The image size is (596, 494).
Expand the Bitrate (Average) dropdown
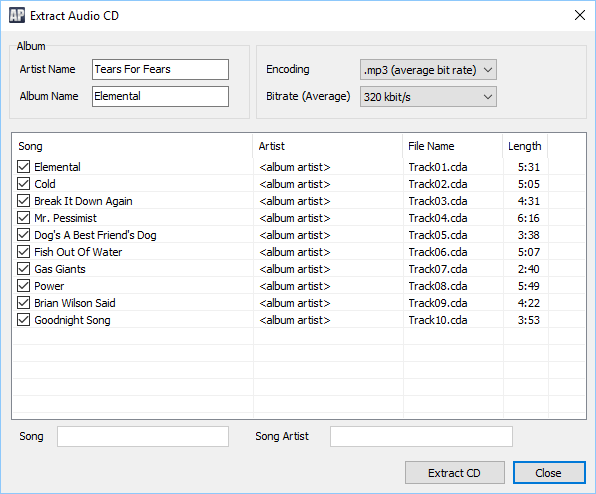click(428, 97)
